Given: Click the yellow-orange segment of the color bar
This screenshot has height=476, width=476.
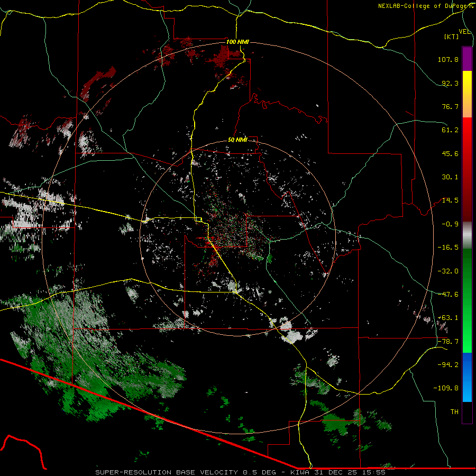Looking at the screenshot, I should 467,95.
